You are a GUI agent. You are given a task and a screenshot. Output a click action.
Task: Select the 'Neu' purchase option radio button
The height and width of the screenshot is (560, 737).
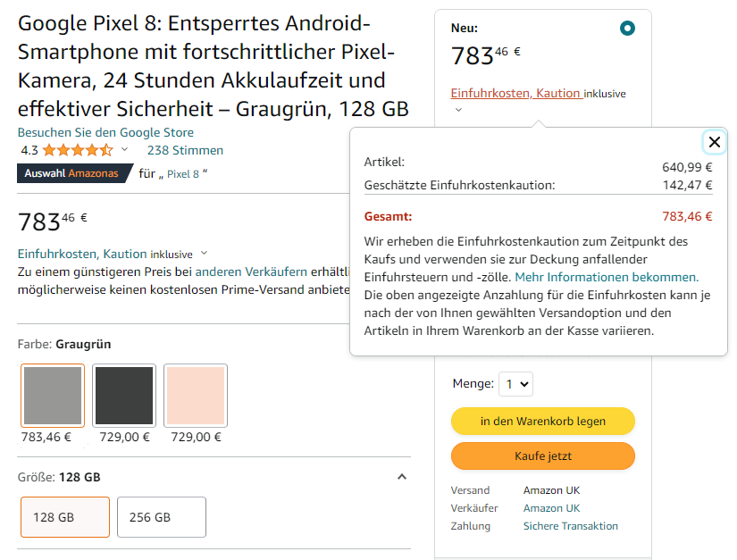click(x=627, y=29)
